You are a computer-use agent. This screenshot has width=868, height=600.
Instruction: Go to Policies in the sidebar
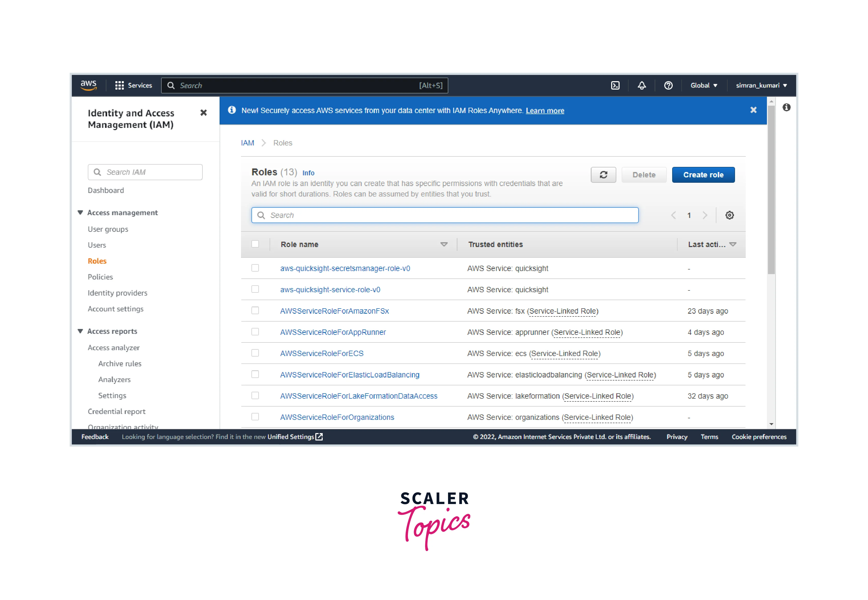(100, 277)
